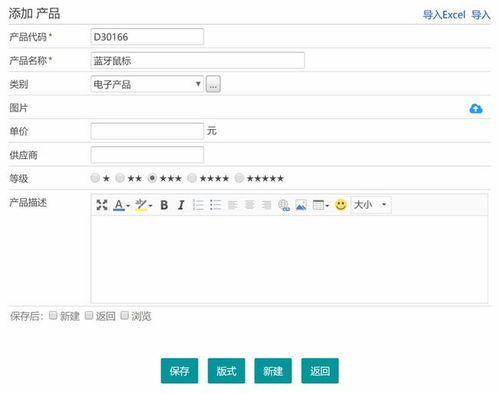Viewport: 499px width, 394px height.
Task: Click the cloud upload image icon
Action: [x=476, y=108]
